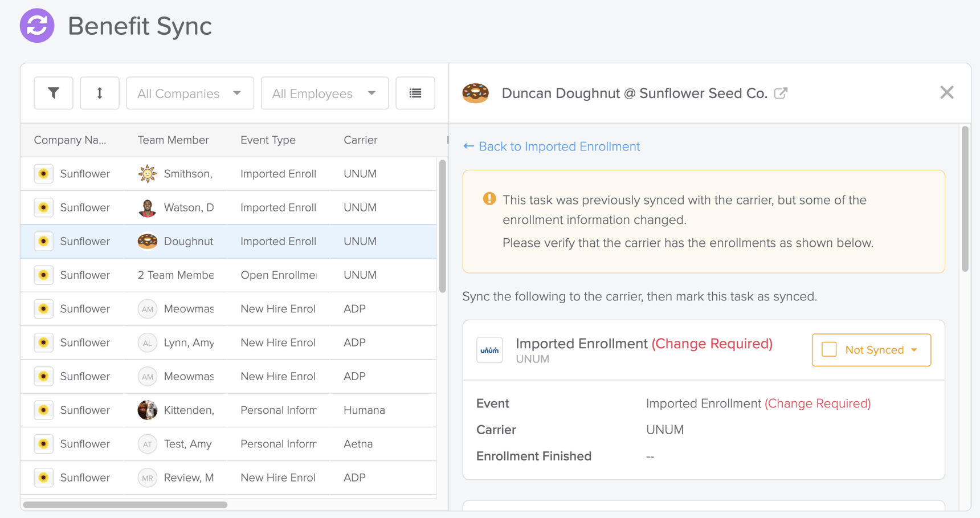Click the sort order arrows icon
This screenshot has width=980, height=518.
(x=100, y=93)
